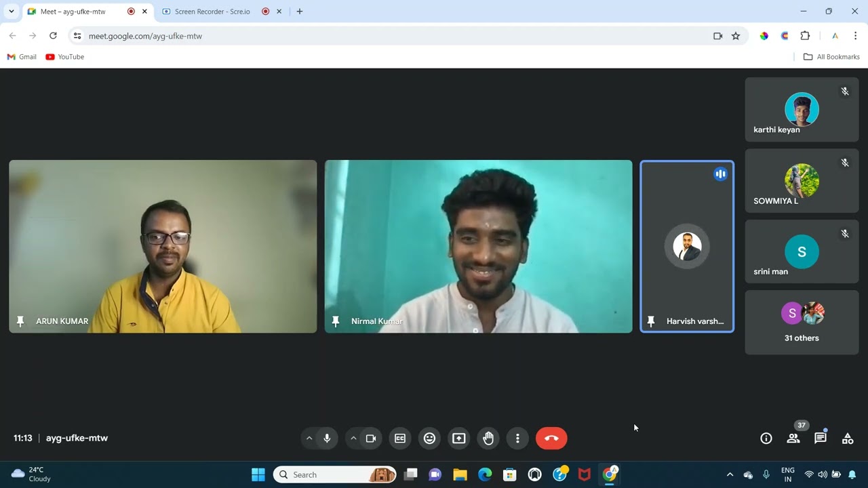Select the karthi keyan participant tile

[802, 110]
